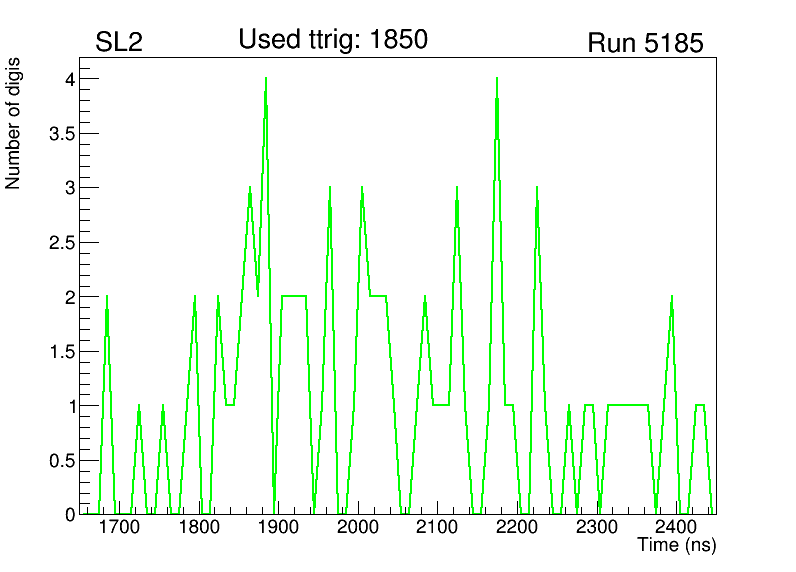Click the 'Time (ns)' x-axis title
The width and height of the screenshot is (796, 572).
pyautogui.click(x=677, y=546)
